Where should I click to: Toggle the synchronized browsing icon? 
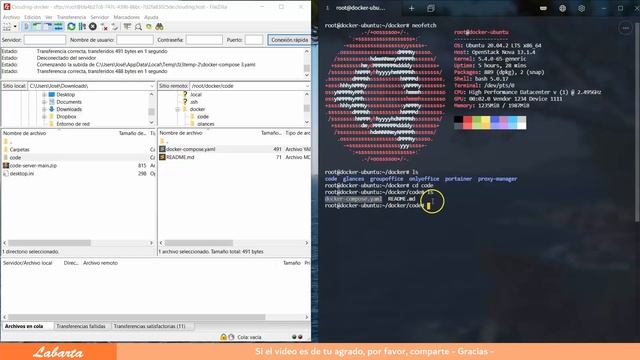click(x=149, y=27)
